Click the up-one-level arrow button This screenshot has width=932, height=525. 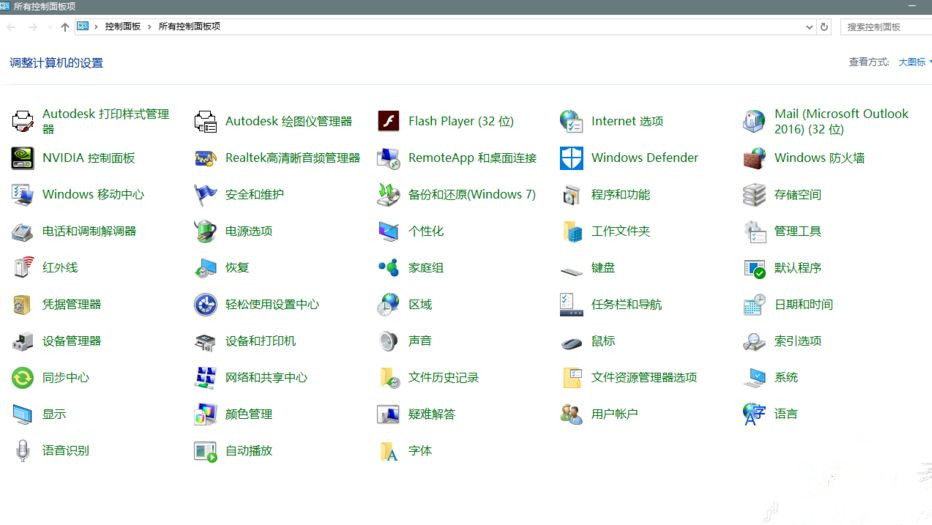click(65, 27)
